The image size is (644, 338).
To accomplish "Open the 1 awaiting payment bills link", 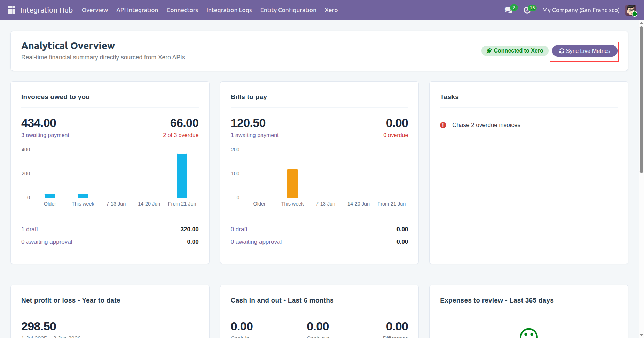I will [254, 135].
